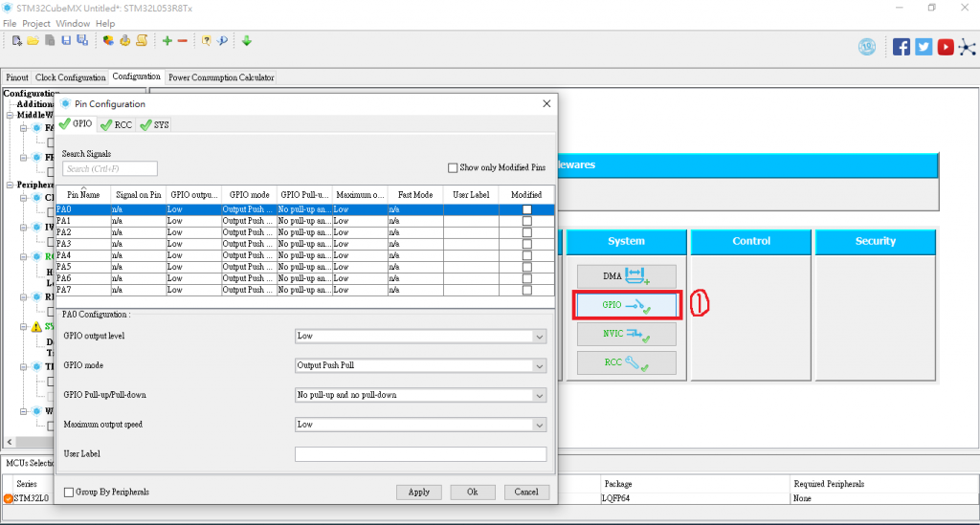Click the Generate Report toolbar icon
Screen dimensions: 980x525
[108, 40]
